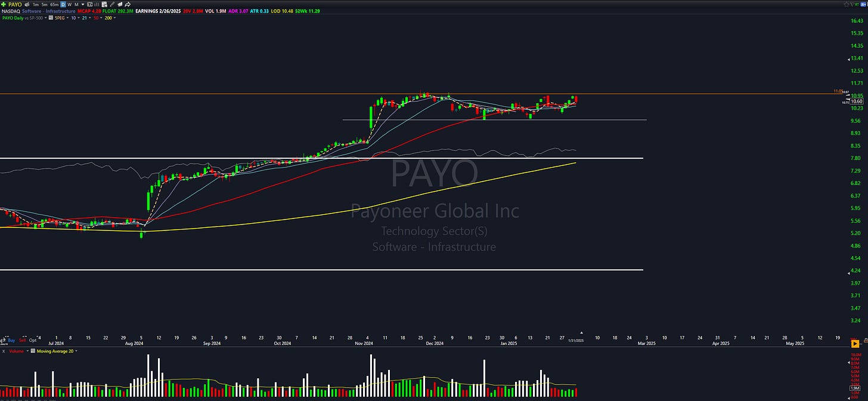The image size is (868, 401).
Task: Click the small triangle marker above 1/31/2025
Action: [x=582, y=333]
